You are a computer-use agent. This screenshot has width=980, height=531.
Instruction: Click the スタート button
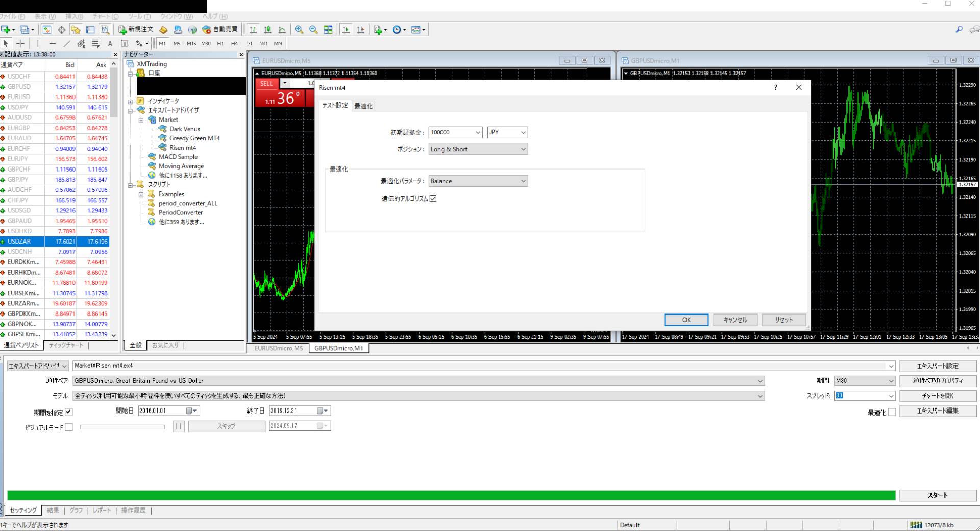point(938,496)
